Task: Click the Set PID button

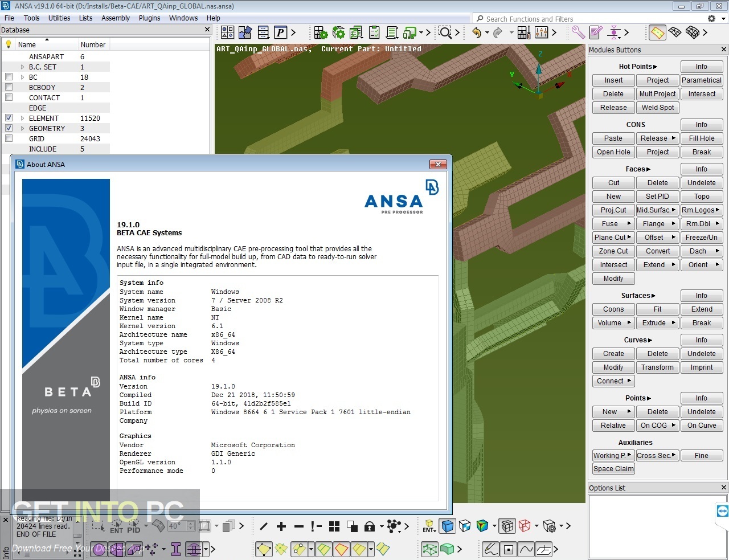Action: (x=657, y=197)
